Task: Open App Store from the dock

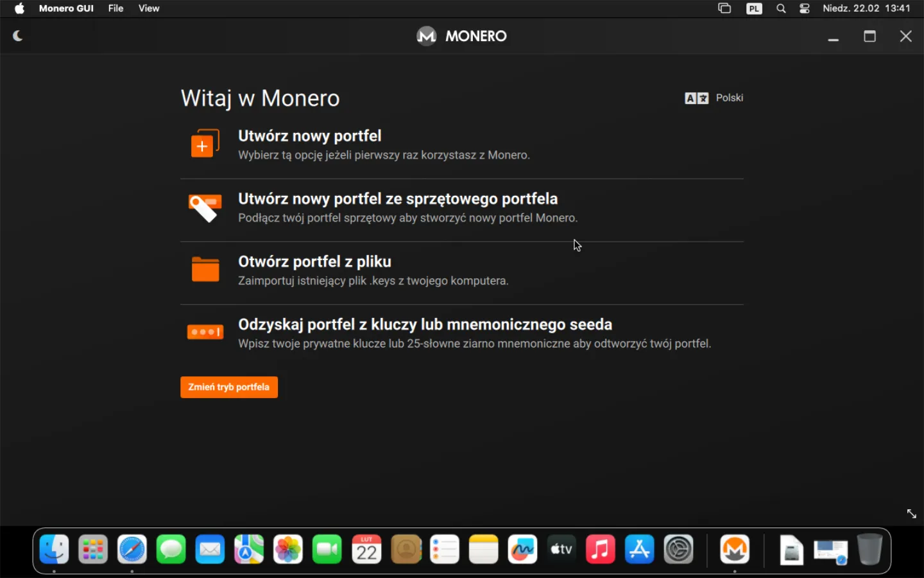Action: click(x=640, y=550)
